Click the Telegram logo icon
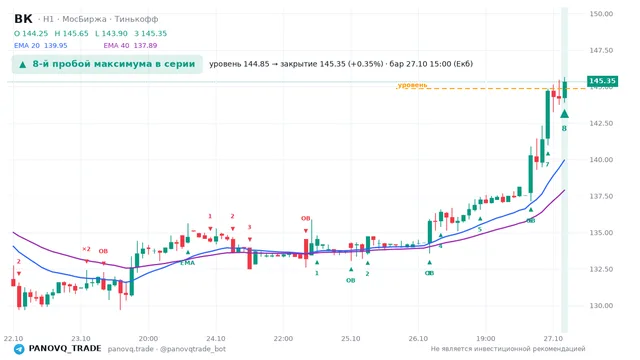Screen dimensions: 640x360 pos(19,349)
